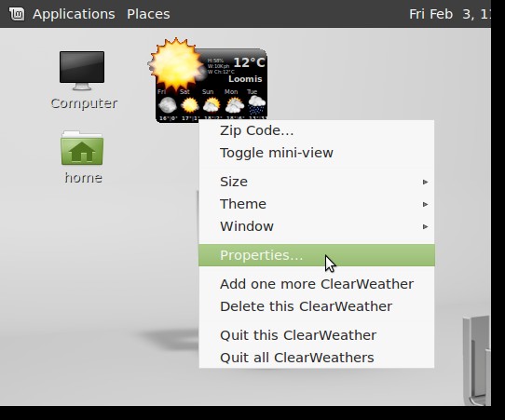Open the Computer desktop icon
This screenshot has height=420, width=505.
point(82,71)
